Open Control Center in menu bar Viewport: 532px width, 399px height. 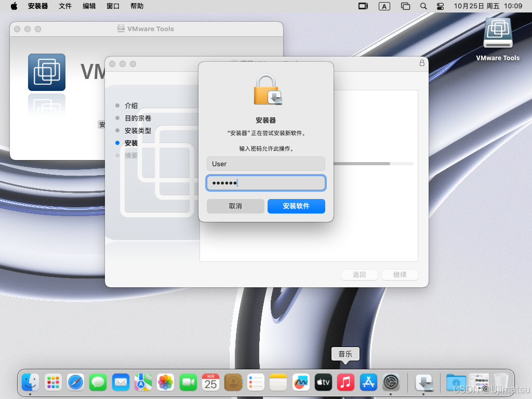pos(441,6)
